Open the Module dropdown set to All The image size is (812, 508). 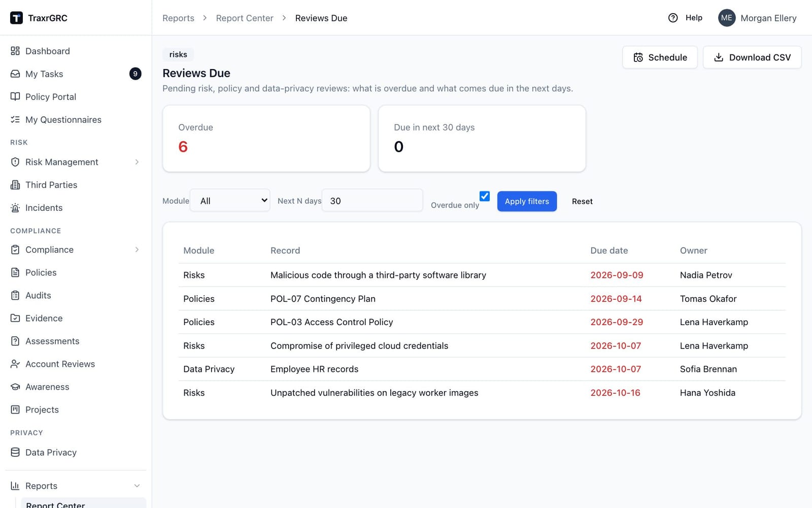230,201
